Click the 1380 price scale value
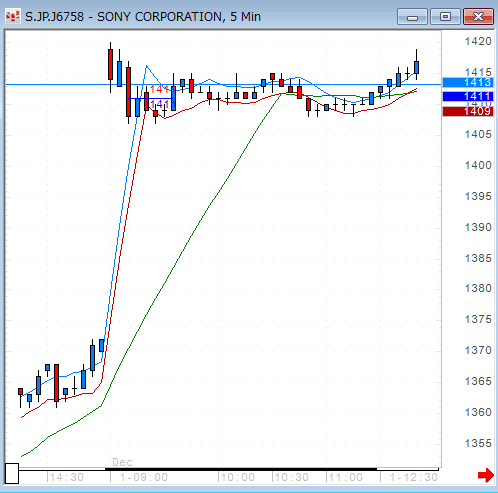498x493 pixels. 478,288
